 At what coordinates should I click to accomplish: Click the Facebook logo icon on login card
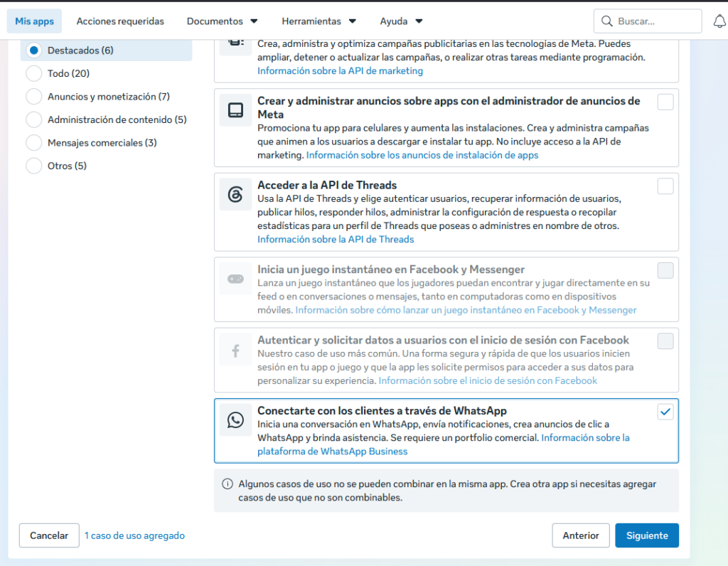235,350
